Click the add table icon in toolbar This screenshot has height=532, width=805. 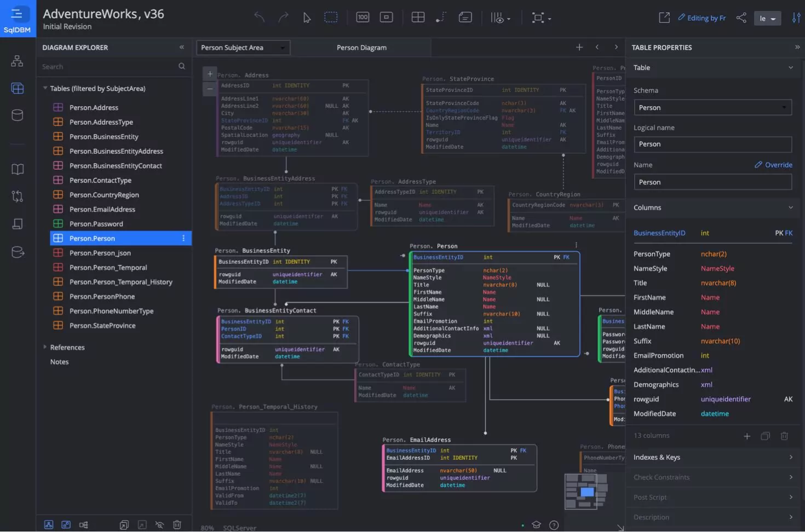tap(418, 18)
